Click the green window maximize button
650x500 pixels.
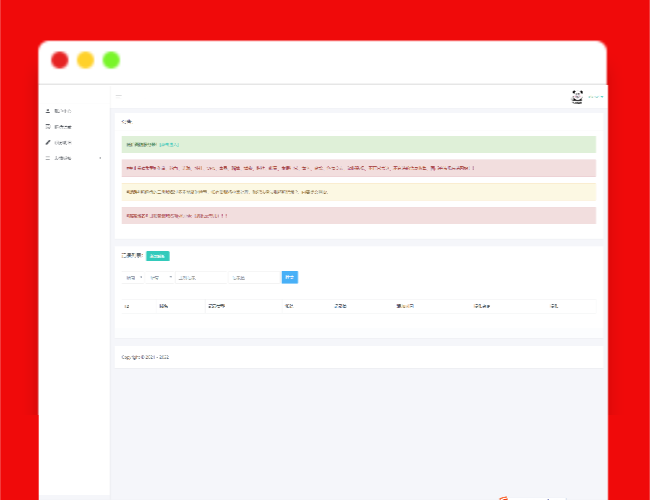point(111,60)
